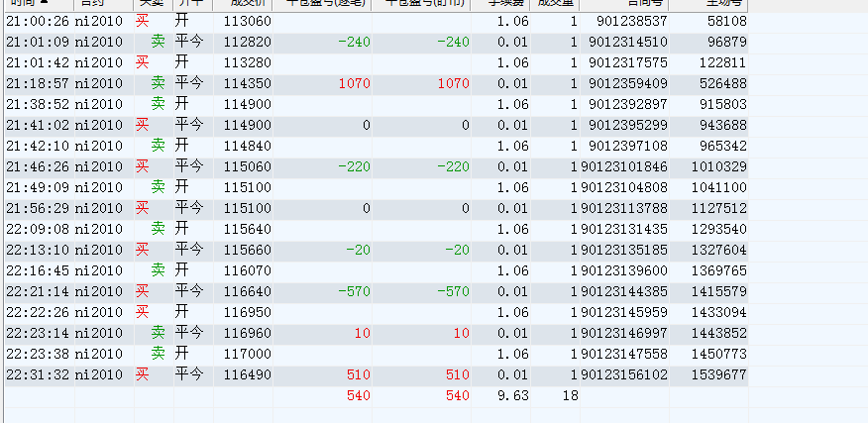
Task: Click time cell 21:46:26
Action: pos(38,167)
